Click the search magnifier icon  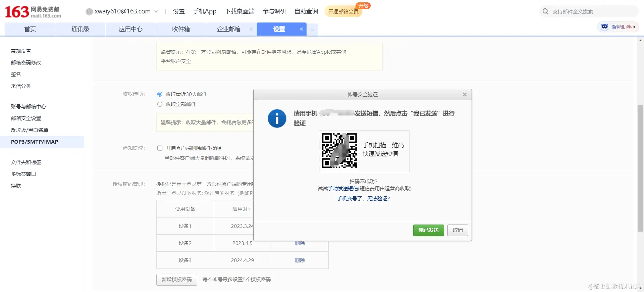coord(545,11)
